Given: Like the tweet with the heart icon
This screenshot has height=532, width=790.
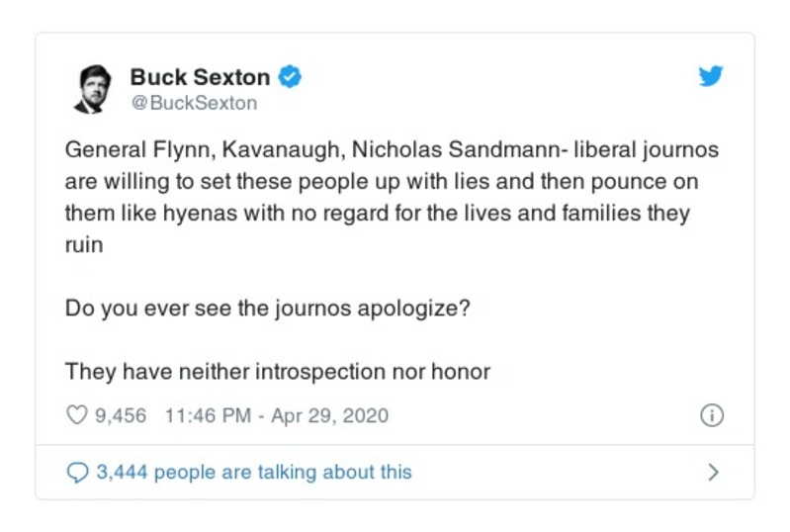Looking at the screenshot, I should click(x=77, y=415).
